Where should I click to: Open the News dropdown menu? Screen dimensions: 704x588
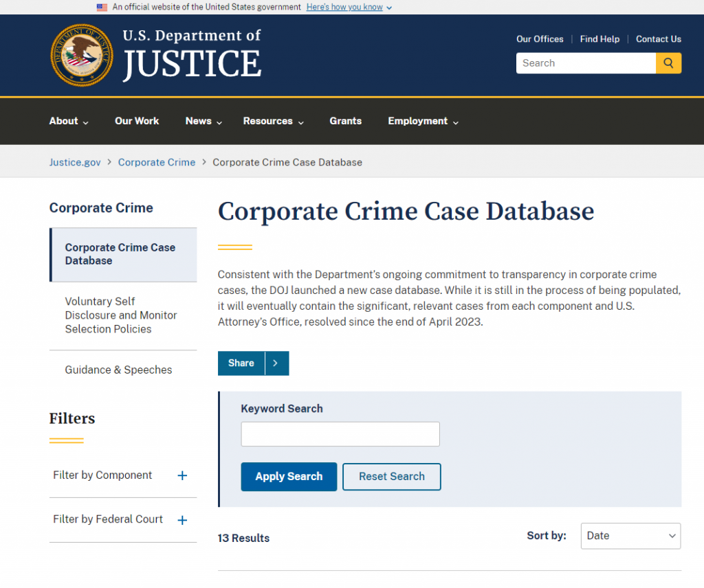pos(203,121)
